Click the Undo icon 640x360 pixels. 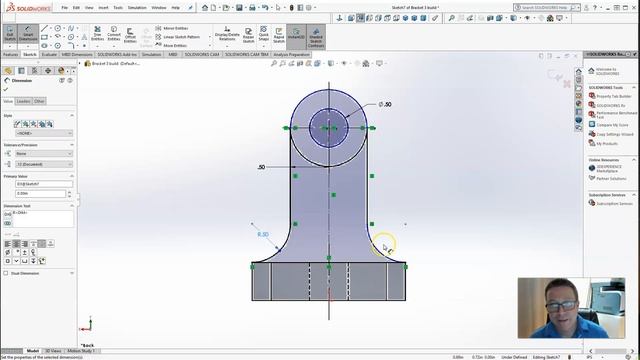[265, 8]
